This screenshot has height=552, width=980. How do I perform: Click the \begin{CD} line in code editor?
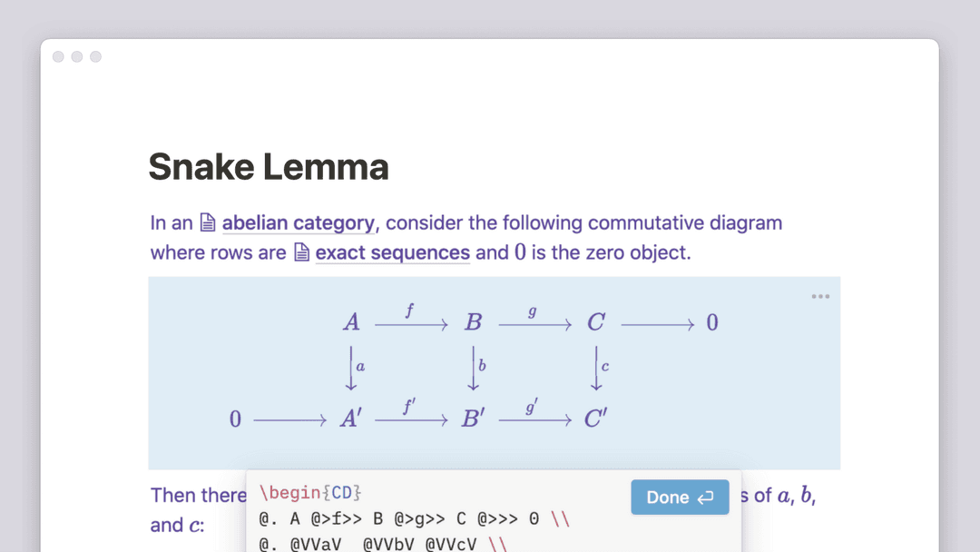coord(310,493)
